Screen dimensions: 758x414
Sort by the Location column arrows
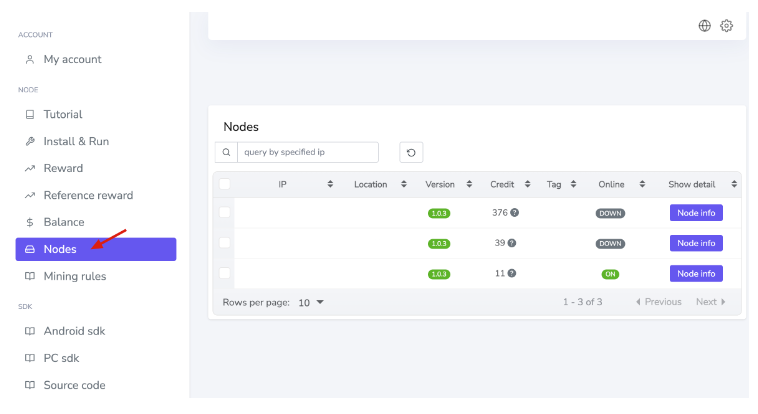click(404, 184)
